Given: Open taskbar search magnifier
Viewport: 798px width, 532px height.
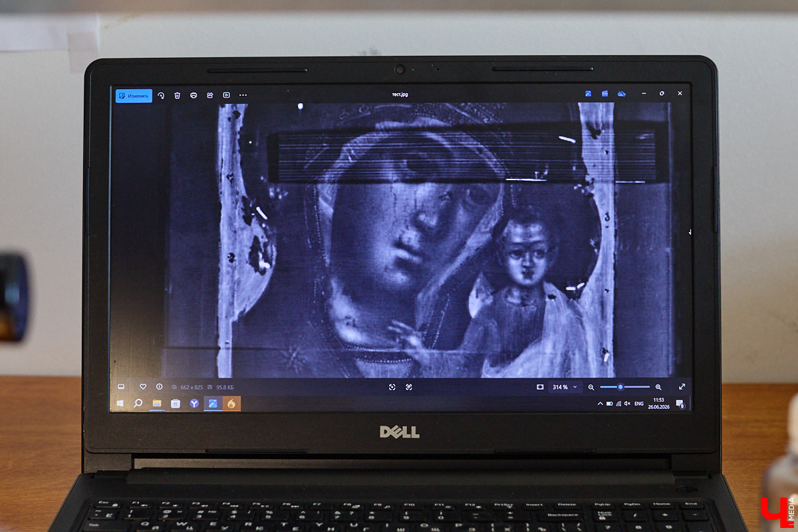Looking at the screenshot, I should pyautogui.click(x=138, y=403).
